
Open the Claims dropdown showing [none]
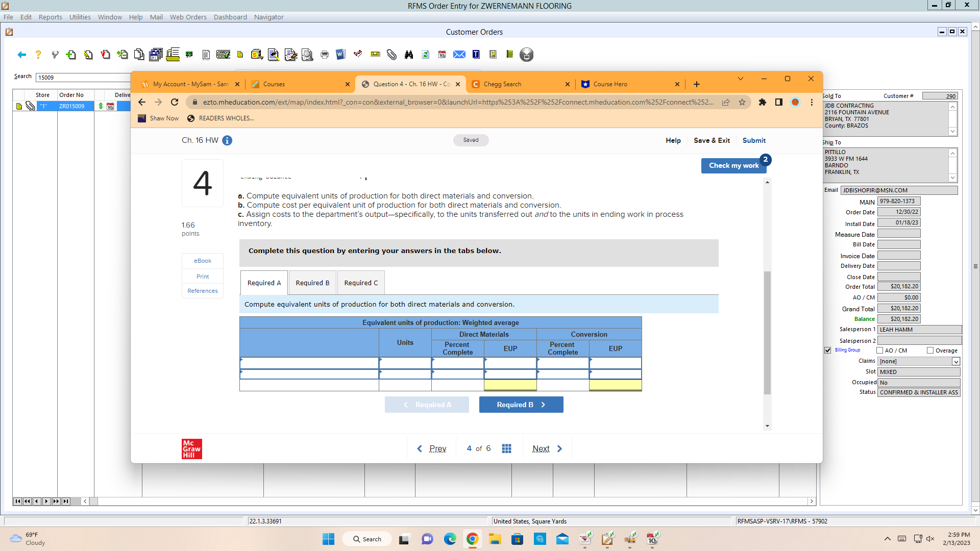[x=955, y=361]
